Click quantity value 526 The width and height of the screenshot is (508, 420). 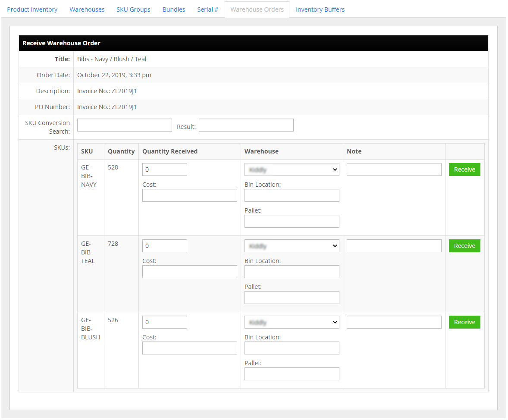(x=113, y=320)
